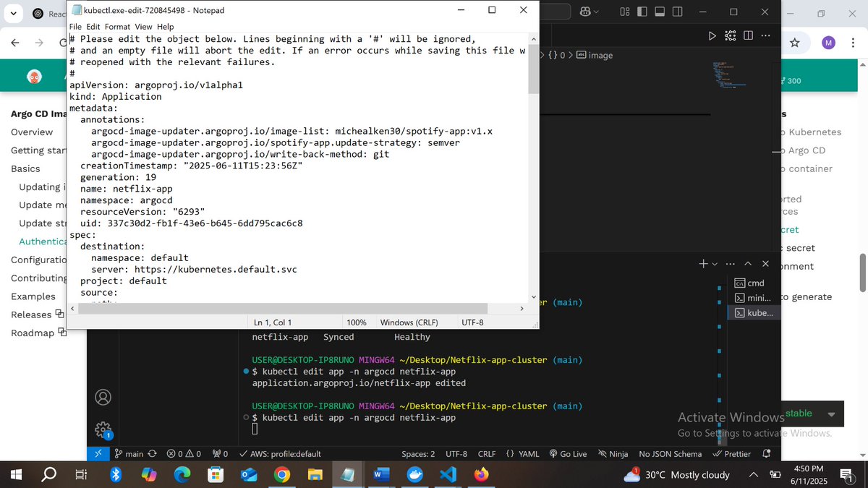
Task: Open the File menu in Notepad
Action: pos(76,27)
